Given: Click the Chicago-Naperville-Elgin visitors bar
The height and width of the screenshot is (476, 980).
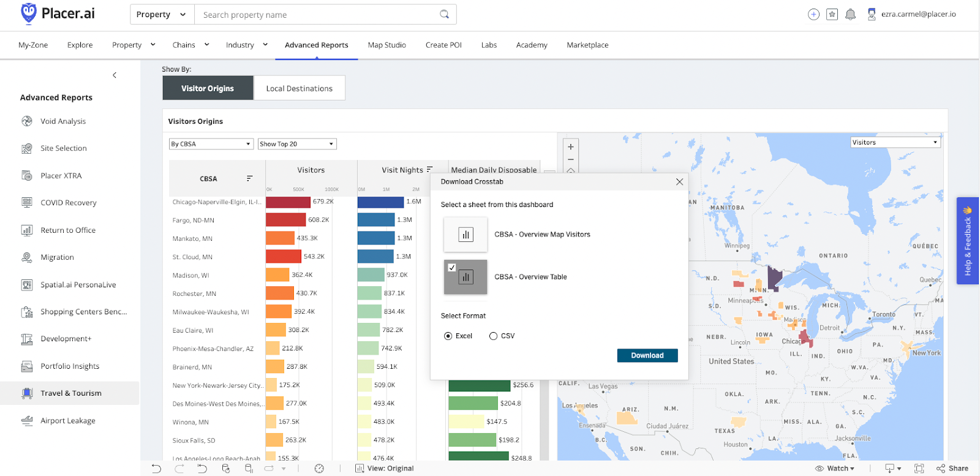Looking at the screenshot, I should (288, 202).
